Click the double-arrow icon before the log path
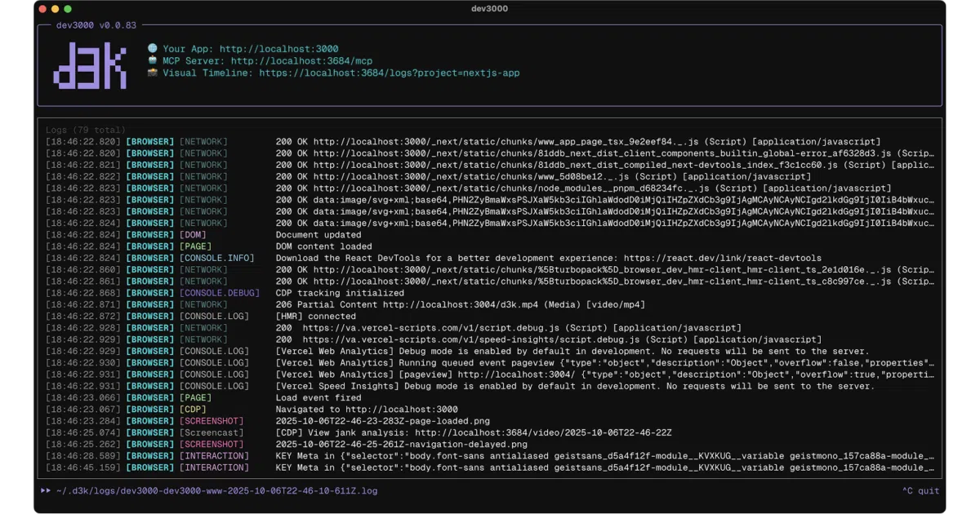Screen dimensions: 980x514 (46, 491)
